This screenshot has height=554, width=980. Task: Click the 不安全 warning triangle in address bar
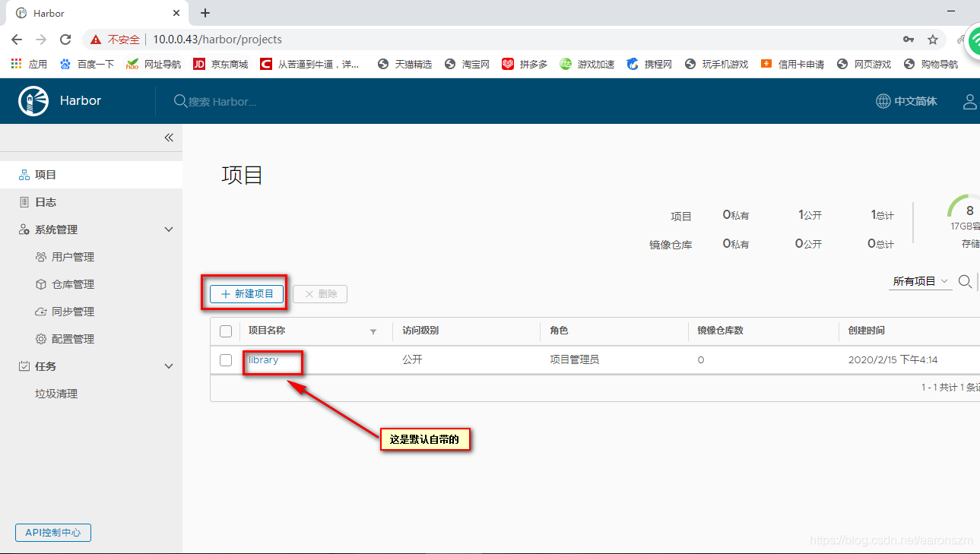pyautogui.click(x=95, y=40)
